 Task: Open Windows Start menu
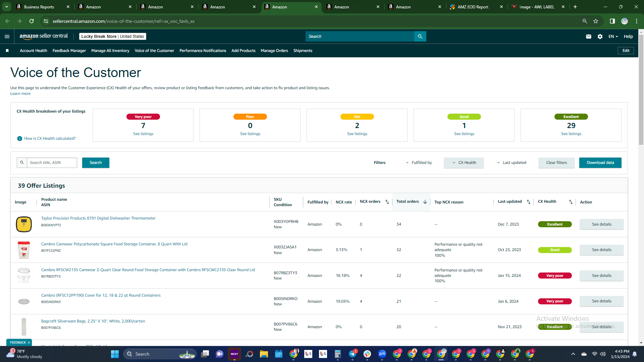pyautogui.click(x=115, y=354)
